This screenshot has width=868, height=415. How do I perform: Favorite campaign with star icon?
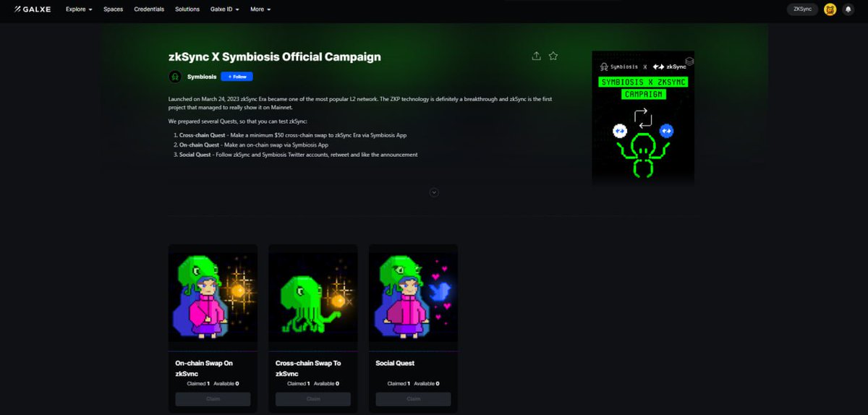553,56
